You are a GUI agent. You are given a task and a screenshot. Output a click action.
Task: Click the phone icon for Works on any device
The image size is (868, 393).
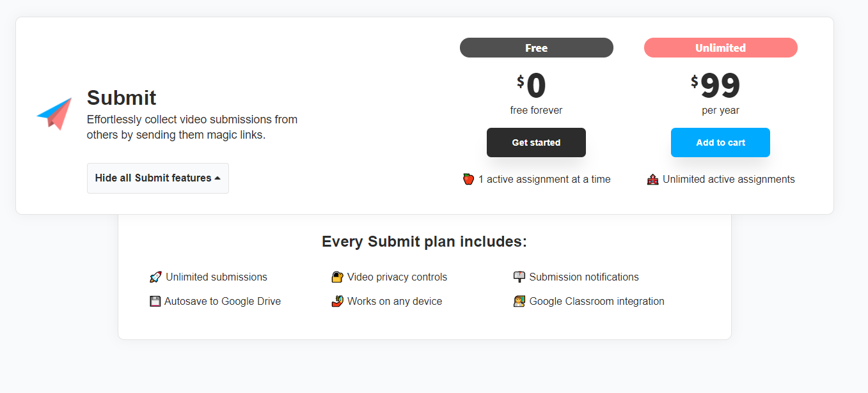tap(337, 301)
